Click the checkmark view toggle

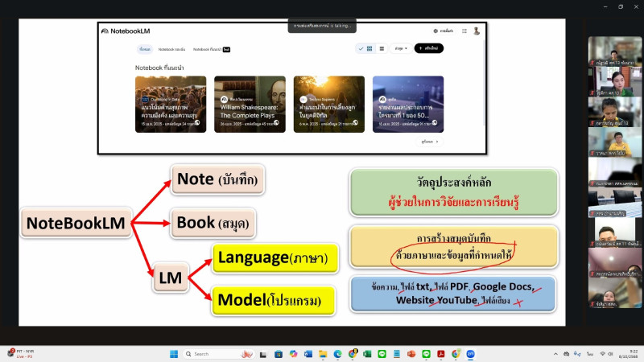pyautogui.click(x=360, y=48)
